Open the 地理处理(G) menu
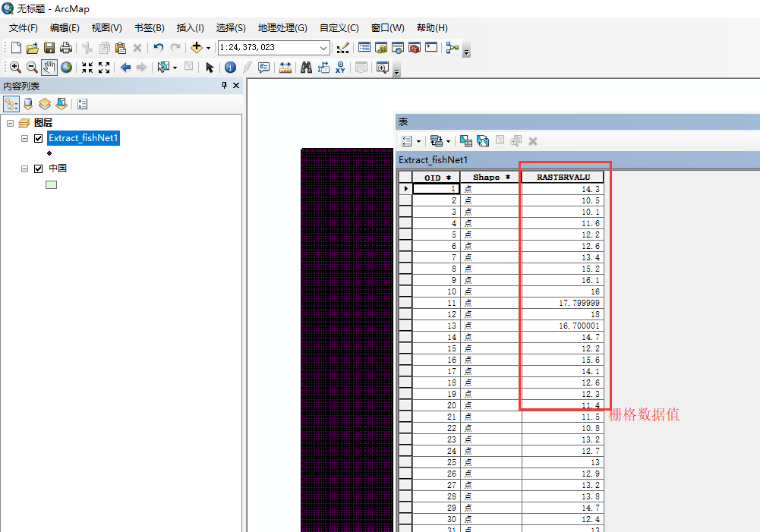This screenshot has height=532, width=760. coord(282,27)
